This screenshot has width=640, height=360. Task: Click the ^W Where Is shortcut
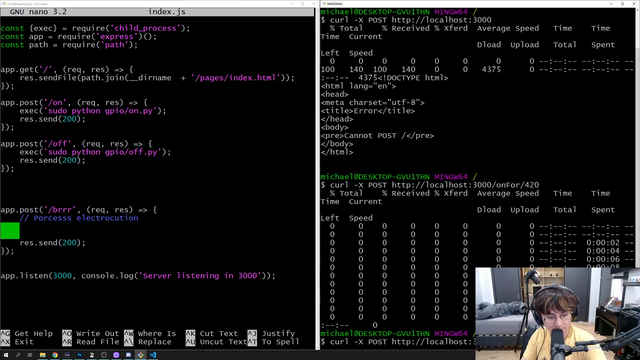(150, 333)
